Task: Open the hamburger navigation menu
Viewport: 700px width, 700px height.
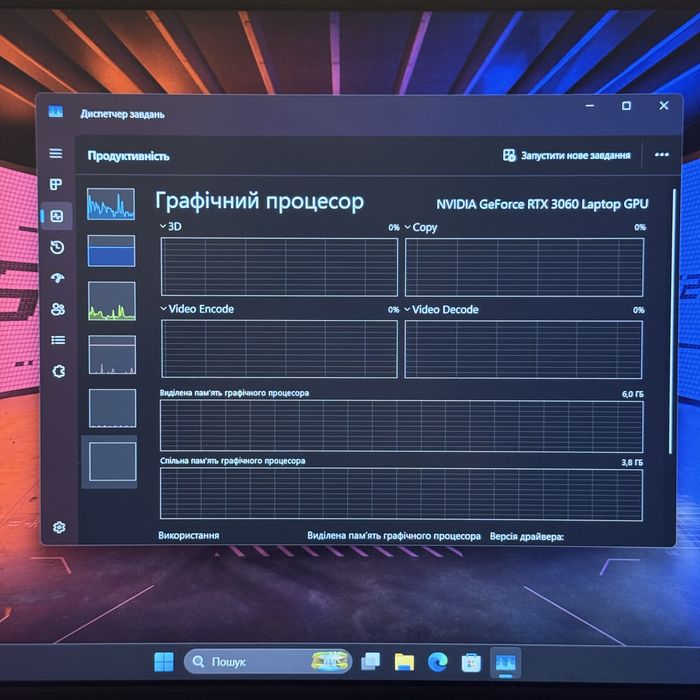Action: click(56, 154)
